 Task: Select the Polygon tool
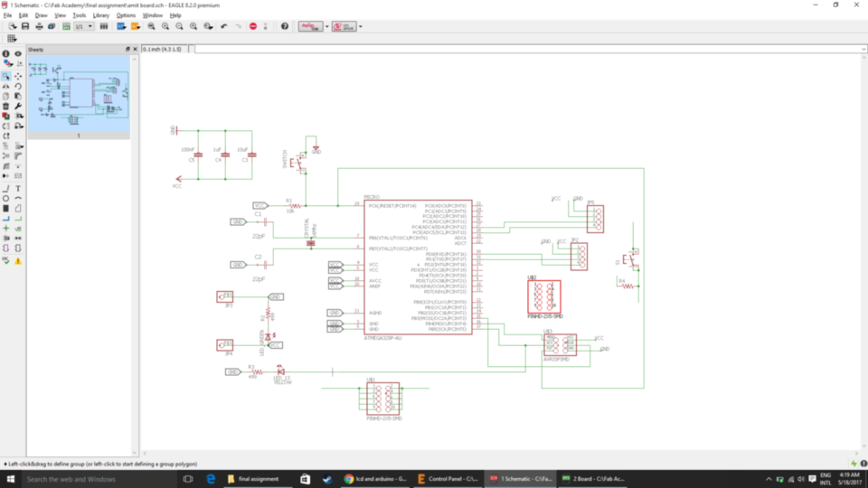(18, 209)
